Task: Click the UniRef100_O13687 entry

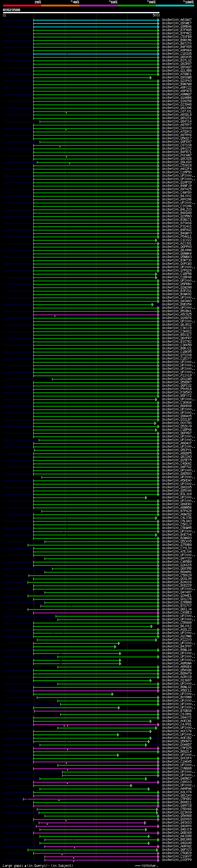Action: point(176,680)
